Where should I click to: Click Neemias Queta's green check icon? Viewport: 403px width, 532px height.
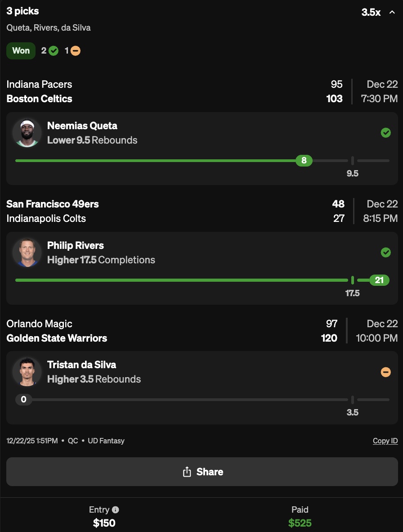(385, 133)
